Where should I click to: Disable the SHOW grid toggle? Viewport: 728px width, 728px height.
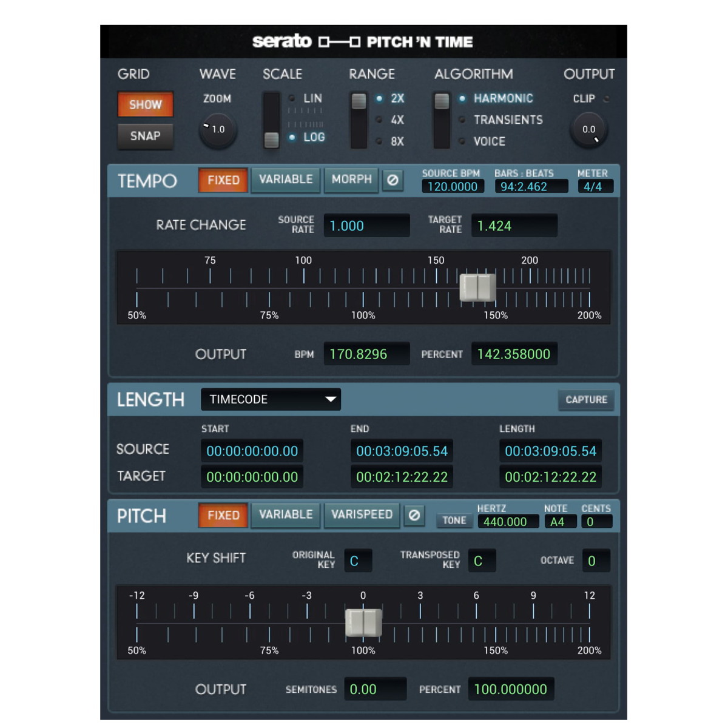tap(144, 104)
